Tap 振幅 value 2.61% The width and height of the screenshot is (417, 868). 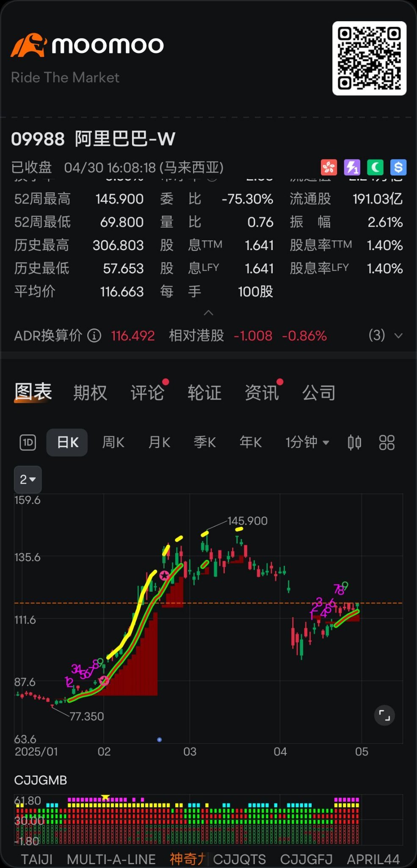[385, 222]
